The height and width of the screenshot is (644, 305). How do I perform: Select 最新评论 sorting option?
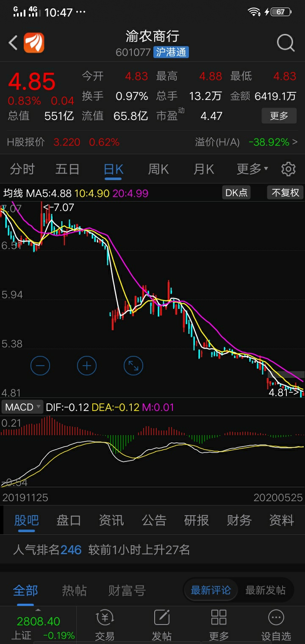coord(211,590)
